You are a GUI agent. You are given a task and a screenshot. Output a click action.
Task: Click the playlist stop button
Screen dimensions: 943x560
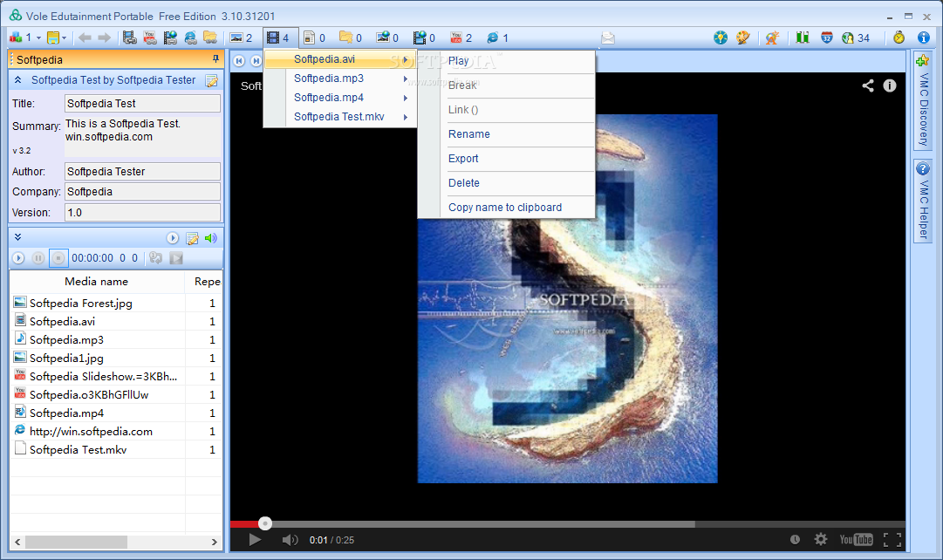58,258
